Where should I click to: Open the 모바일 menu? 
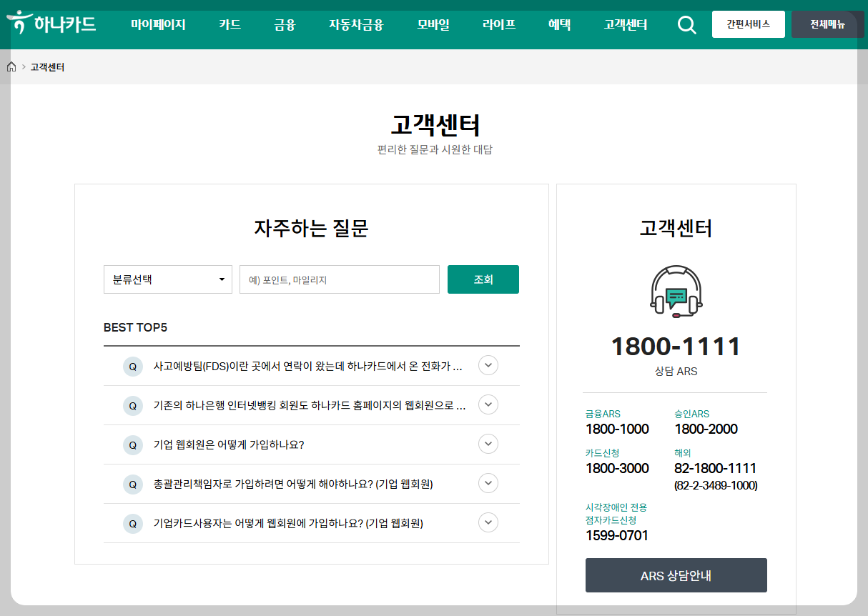coord(433,24)
